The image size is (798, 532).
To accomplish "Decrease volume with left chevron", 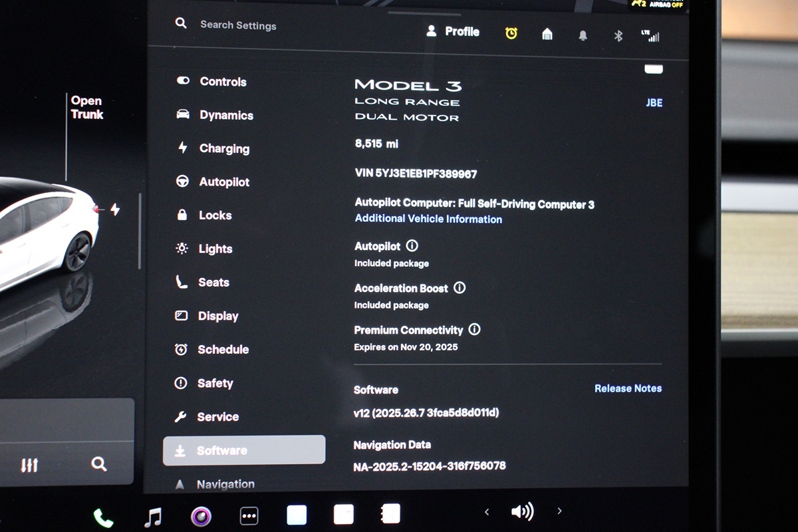I will tap(487, 511).
